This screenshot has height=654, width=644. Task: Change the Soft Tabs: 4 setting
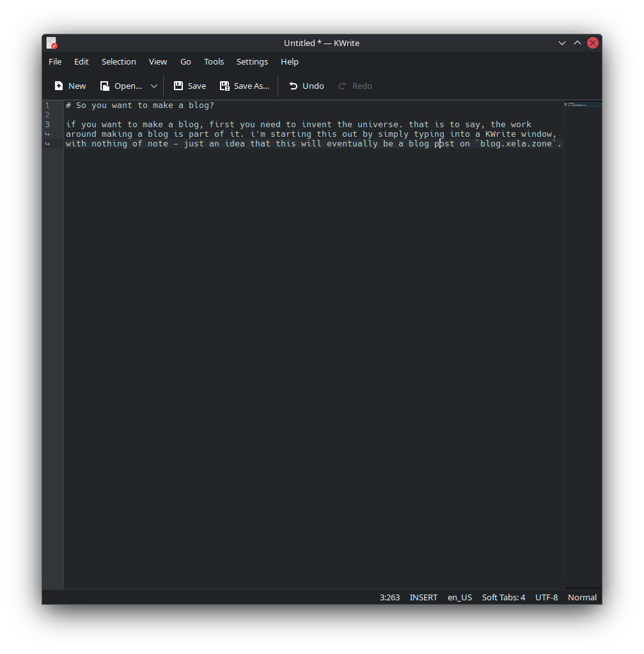[x=503, y=597]
